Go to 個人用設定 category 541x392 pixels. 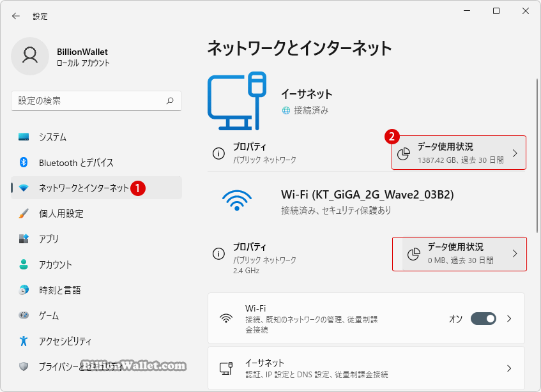pyautogui.click(x=96, y=213)
